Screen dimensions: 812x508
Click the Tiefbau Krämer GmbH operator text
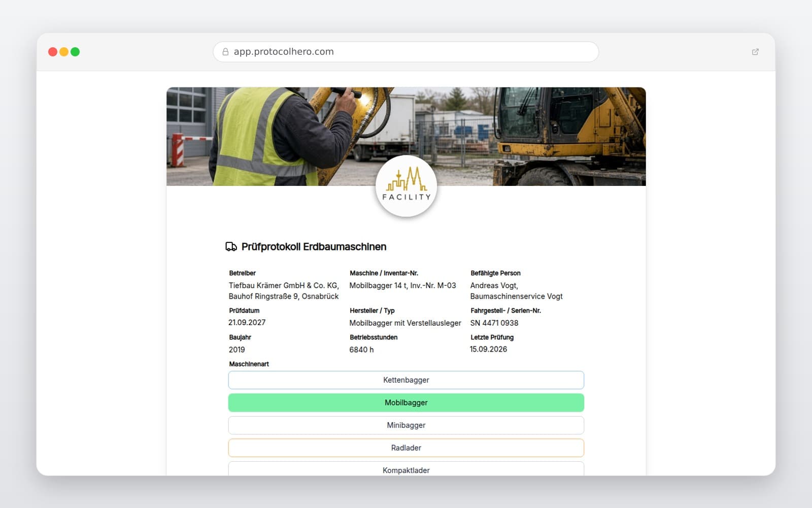(284, 291)
